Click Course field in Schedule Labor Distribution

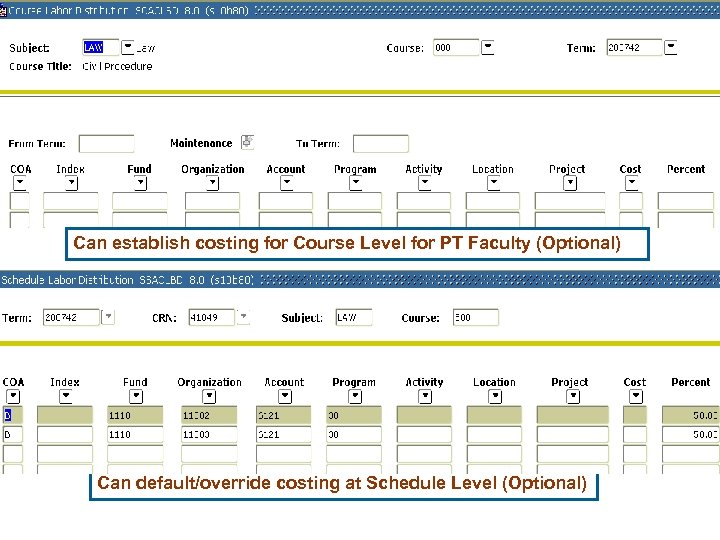tap(476, 317)
